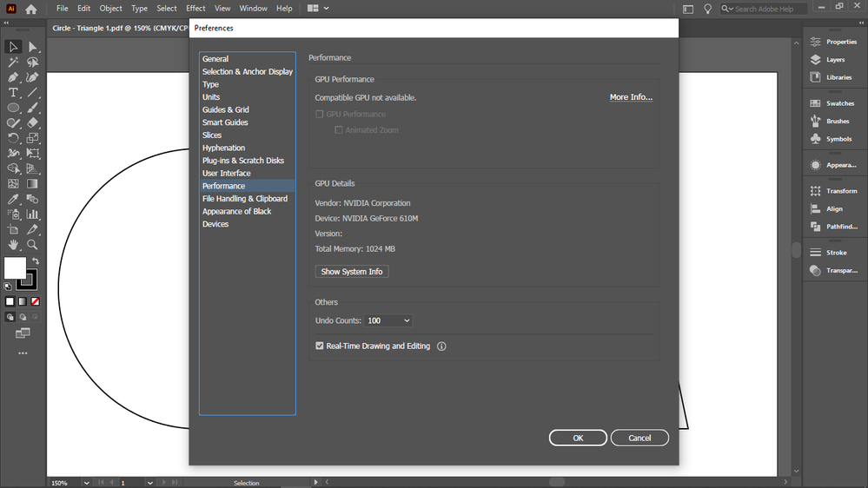The image size is (868, 488).
Task: Select the Line Segment tool
Action: tap(33, 92)
